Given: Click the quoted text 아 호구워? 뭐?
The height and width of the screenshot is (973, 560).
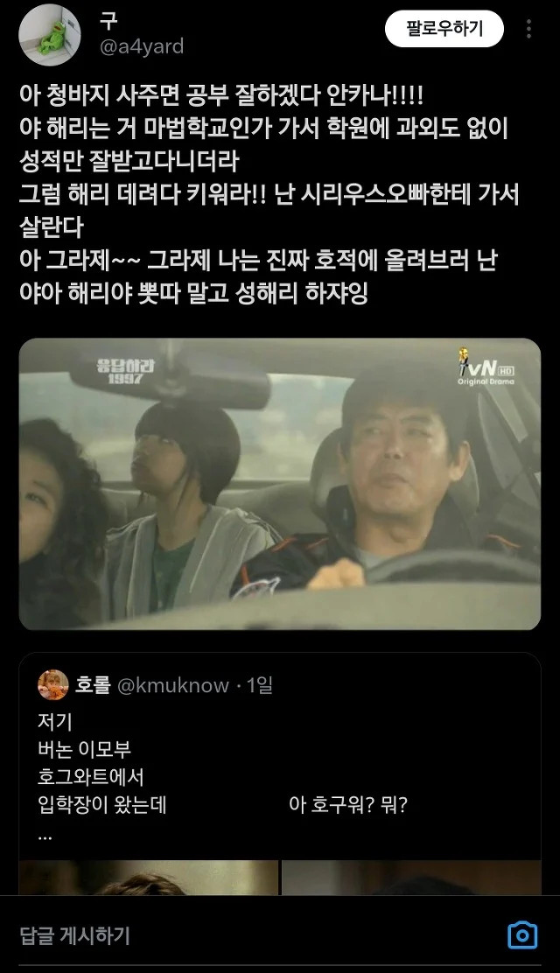Looking at the screenshot, I should click(x=347, y=805).
